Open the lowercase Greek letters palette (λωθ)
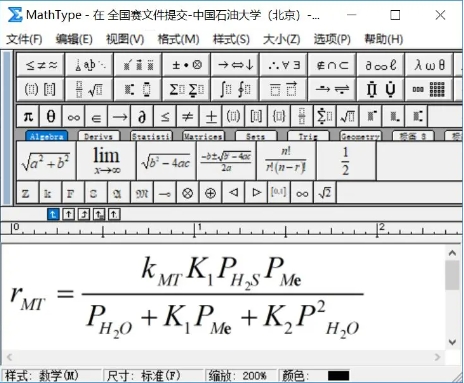This screenshot has height=383, width=464. 429,65
